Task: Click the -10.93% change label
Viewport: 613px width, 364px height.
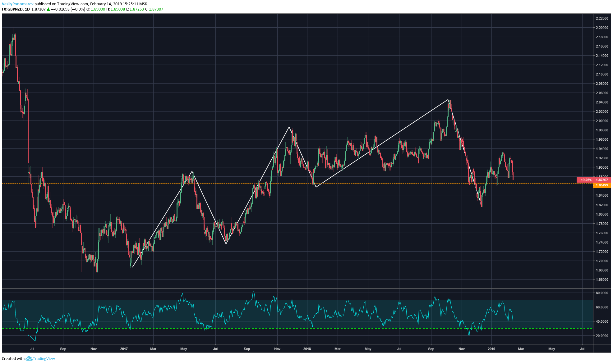Action: click(585, 180)
